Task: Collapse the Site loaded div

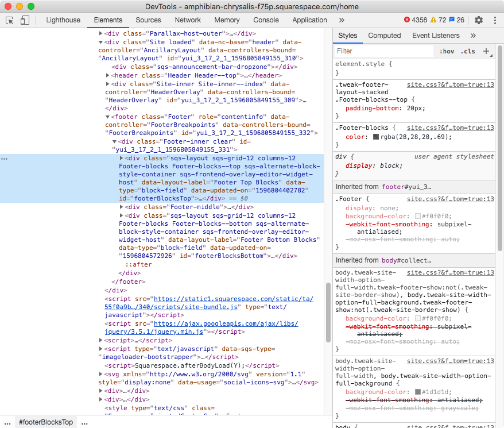Action: coord(100,42)
